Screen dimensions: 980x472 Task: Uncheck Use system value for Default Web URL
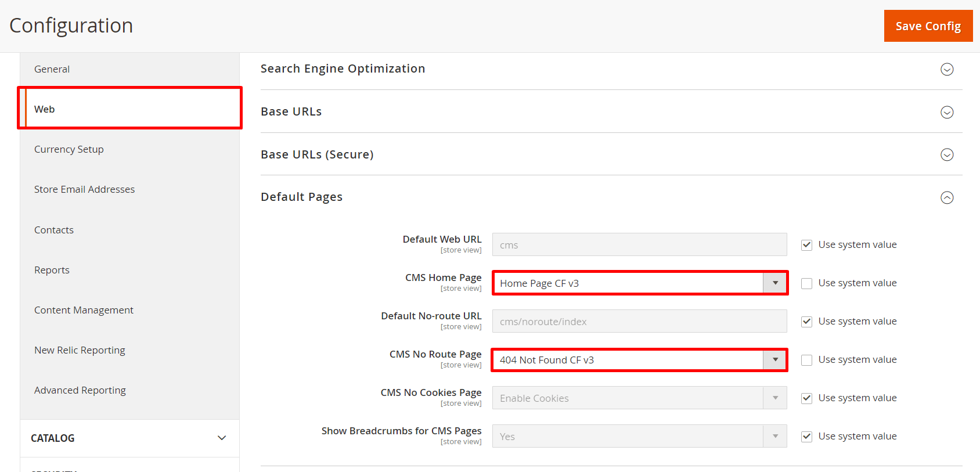pyautogui.click(x=806, y=245)
